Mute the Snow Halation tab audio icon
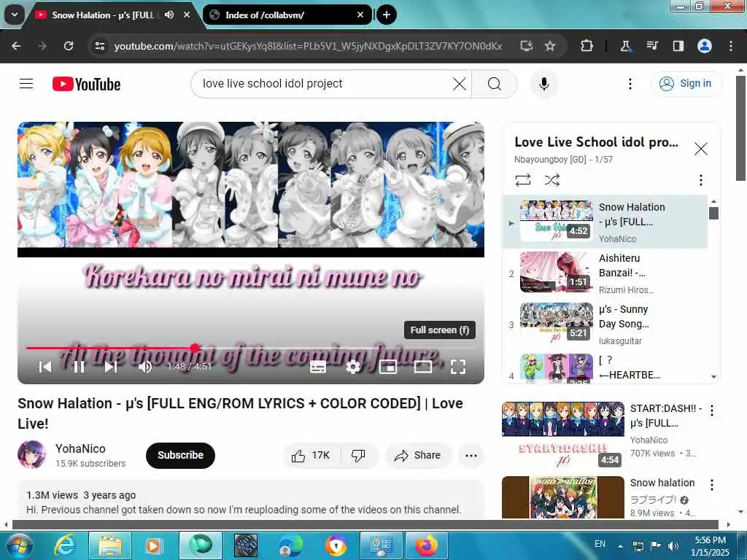This screenshot has width=747, height=560. pos(169,15)
